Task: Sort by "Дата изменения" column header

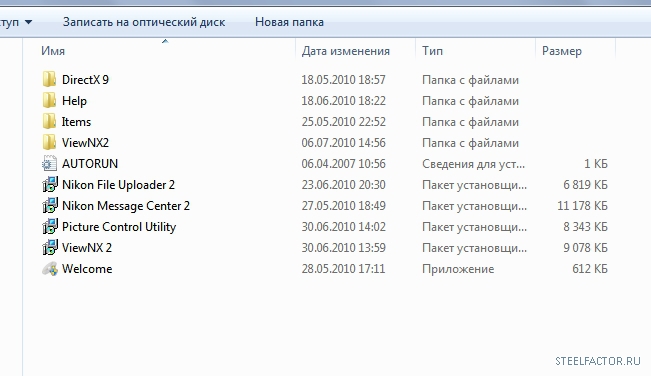Action: click(x=345, y=51)
